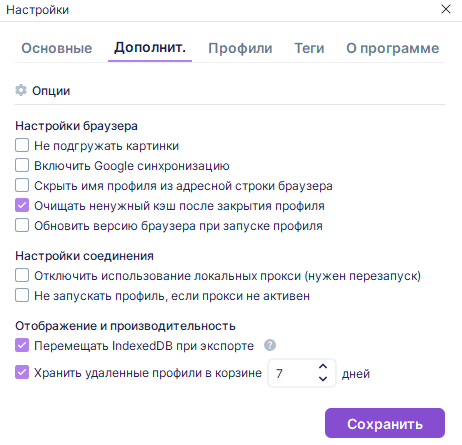462x445 pixels.
Task: Check Скрыть имя профиля из адресной строки
Action: click(22, 185)
